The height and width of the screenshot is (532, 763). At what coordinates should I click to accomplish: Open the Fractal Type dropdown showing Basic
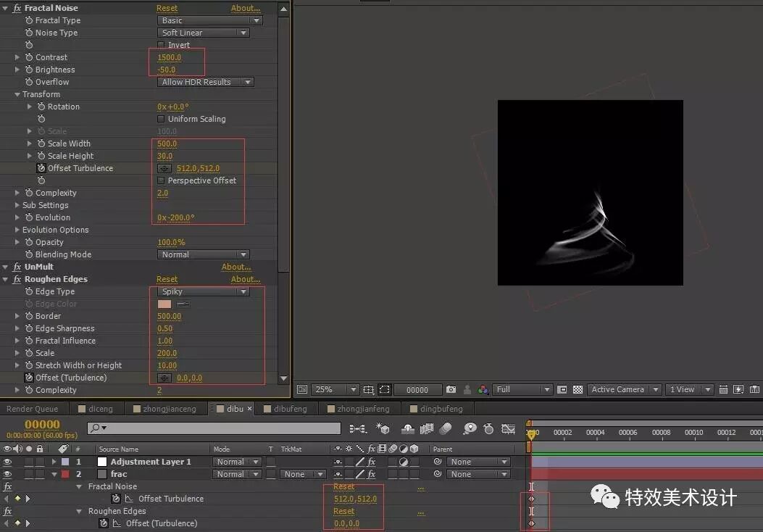click(x=209, y=20)
